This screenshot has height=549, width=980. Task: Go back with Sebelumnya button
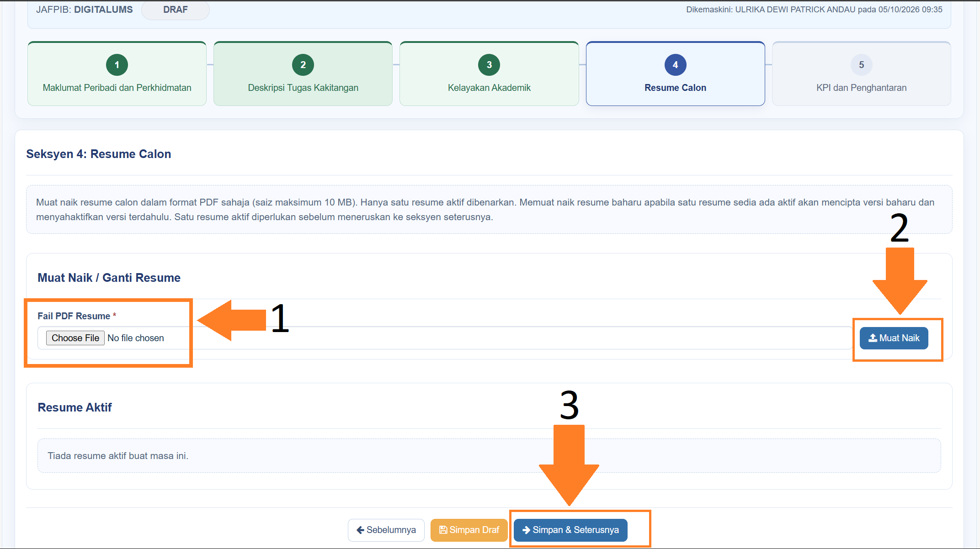coord(386,530)
